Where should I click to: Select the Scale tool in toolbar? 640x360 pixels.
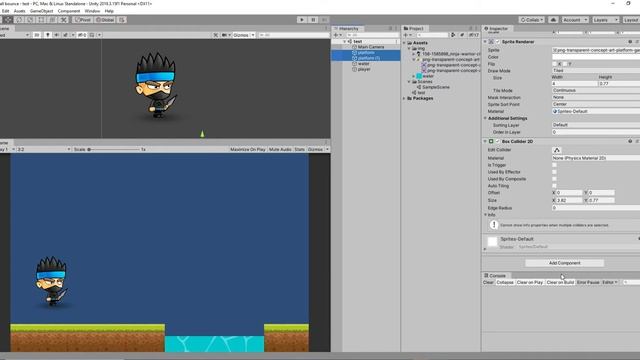(x=30, y=20)
